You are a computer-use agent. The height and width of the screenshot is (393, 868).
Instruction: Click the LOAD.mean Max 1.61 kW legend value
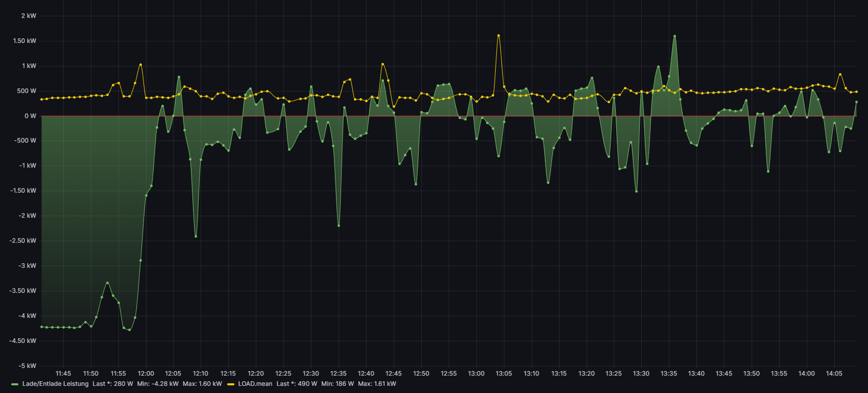[x=377, y=384]
